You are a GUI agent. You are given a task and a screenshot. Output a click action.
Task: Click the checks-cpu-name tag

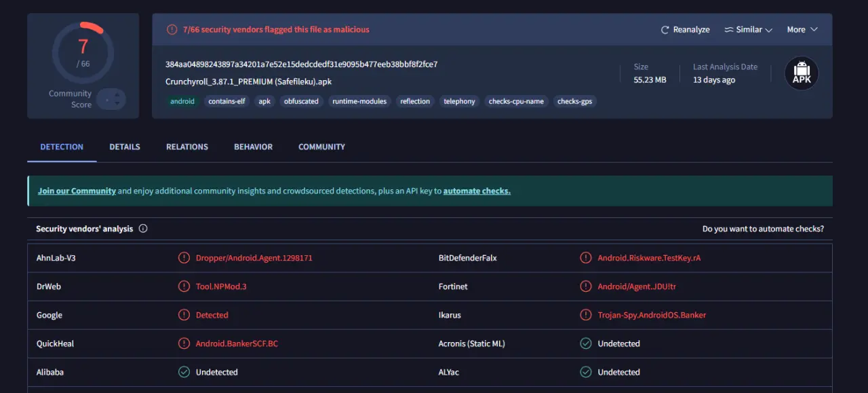click(x=516, y=101)
